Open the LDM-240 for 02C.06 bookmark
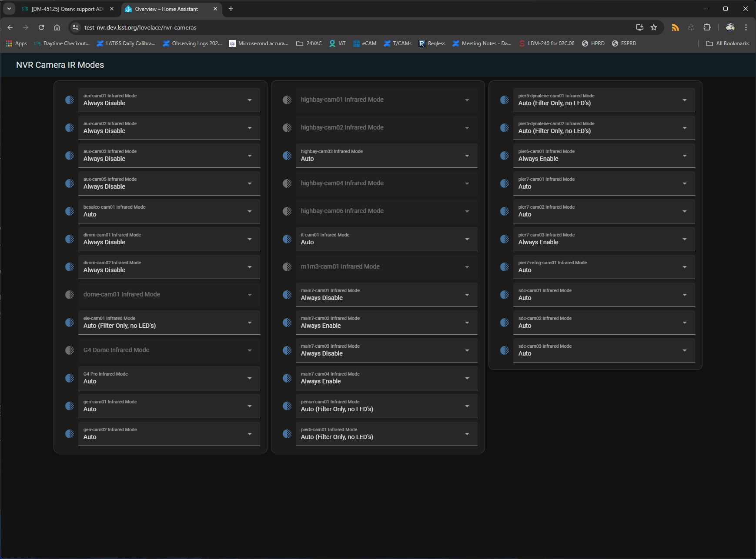 (x=547, y=43)
